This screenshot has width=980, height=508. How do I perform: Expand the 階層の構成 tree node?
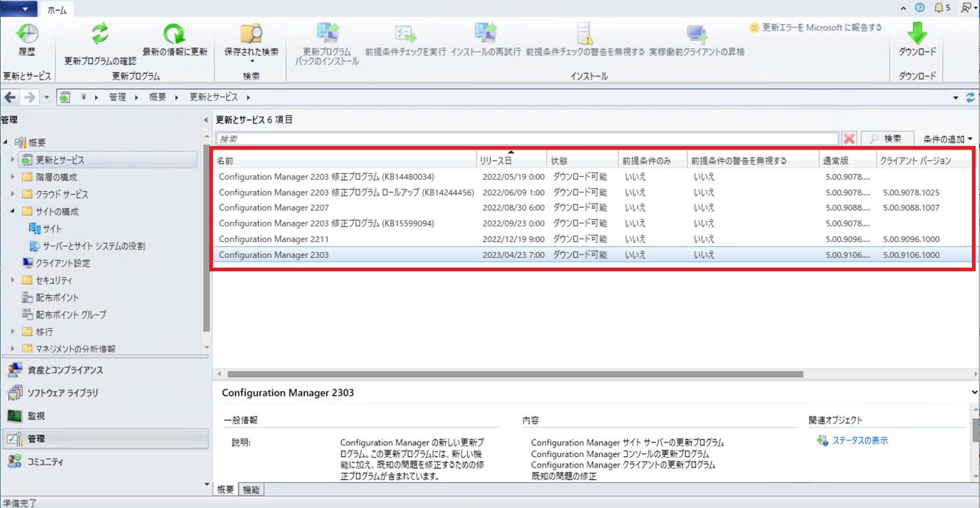pos(13,177)
